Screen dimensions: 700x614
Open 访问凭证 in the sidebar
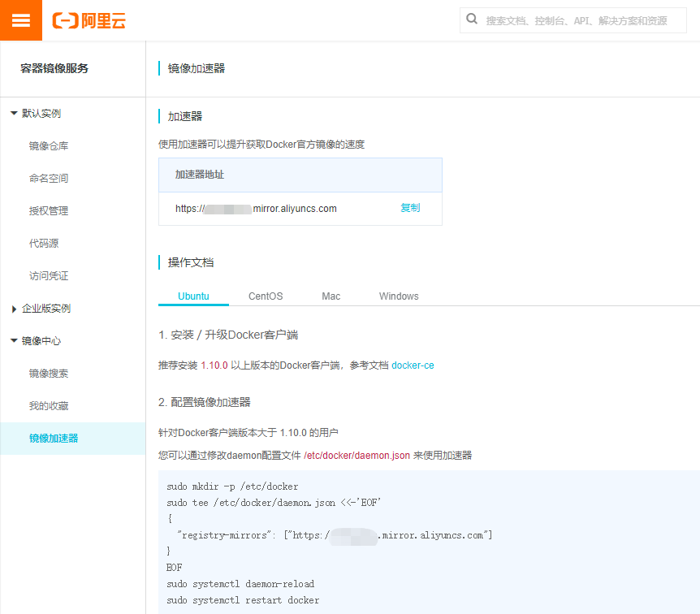[49, 276]
